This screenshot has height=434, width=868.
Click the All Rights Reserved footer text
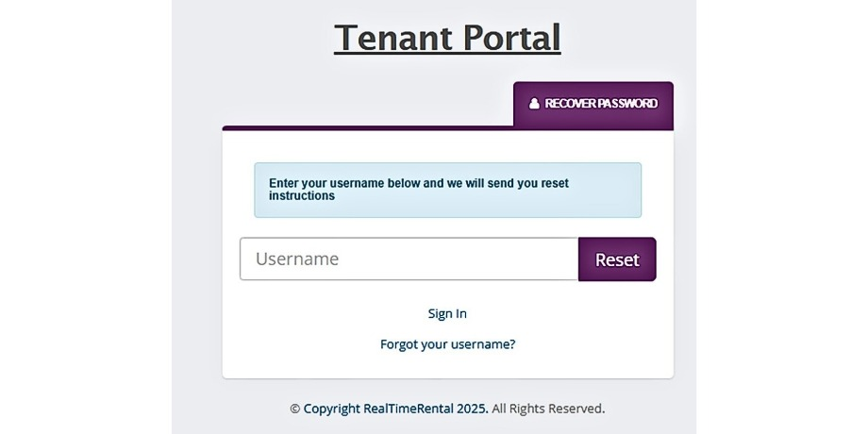point(548,409)
